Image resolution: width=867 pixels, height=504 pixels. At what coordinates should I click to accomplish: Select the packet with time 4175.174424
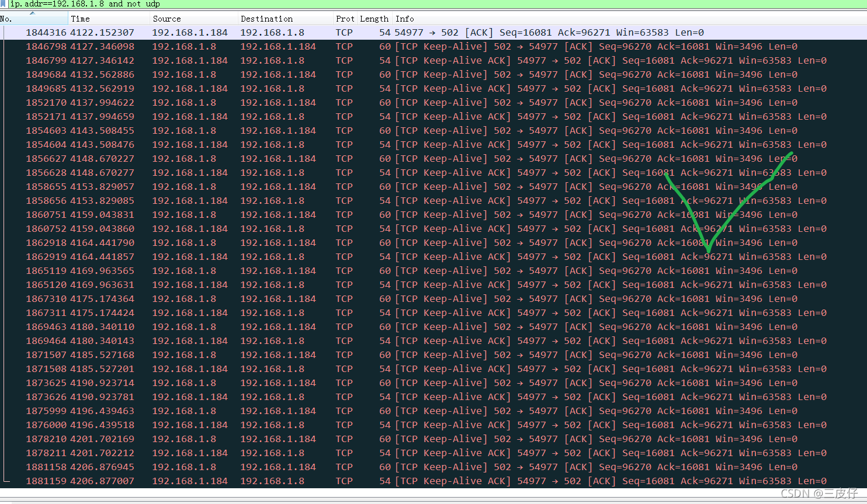[x=434, y=313]
